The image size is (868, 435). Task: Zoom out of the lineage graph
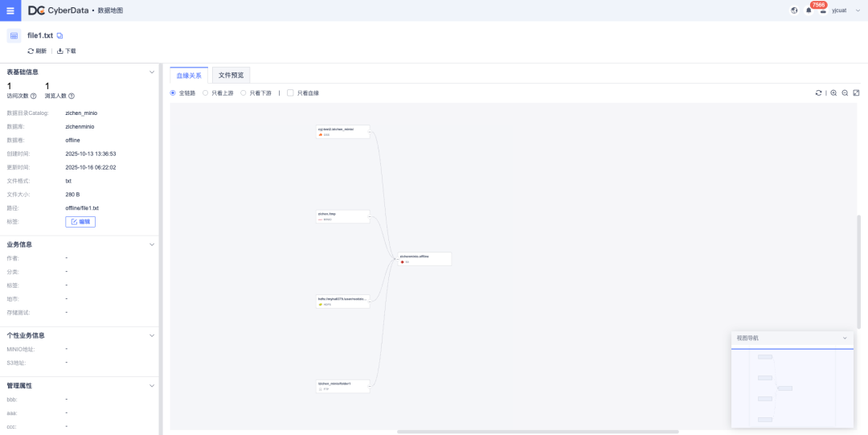point(845,93)
